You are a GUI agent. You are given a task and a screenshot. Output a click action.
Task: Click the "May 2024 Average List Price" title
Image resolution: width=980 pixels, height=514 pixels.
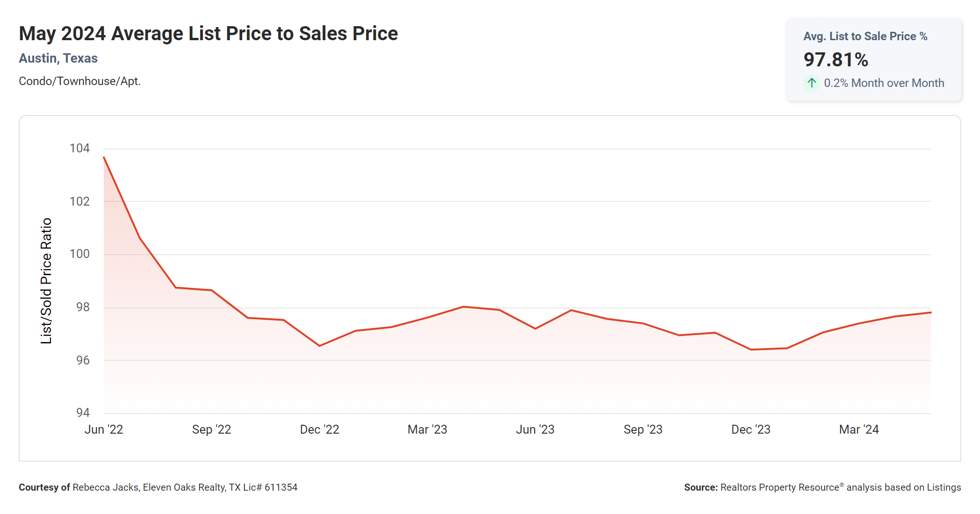point(208,34)
